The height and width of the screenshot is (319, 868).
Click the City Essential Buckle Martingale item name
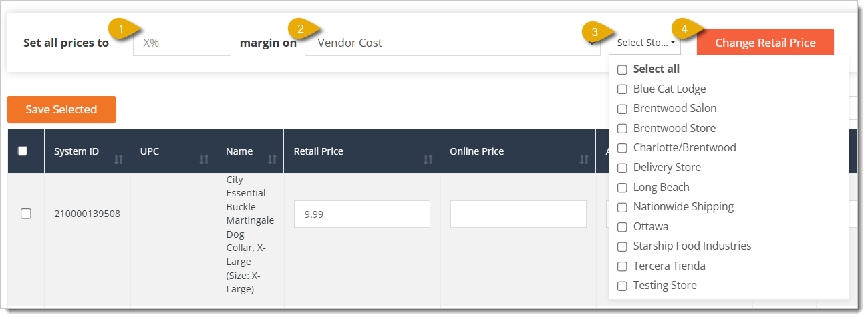tap(250, 234)
